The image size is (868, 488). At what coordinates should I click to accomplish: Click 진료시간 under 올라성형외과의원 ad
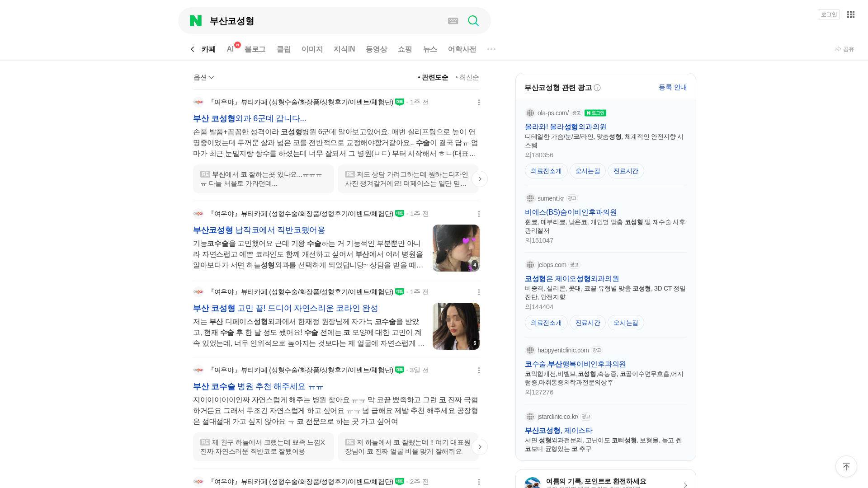626,171
